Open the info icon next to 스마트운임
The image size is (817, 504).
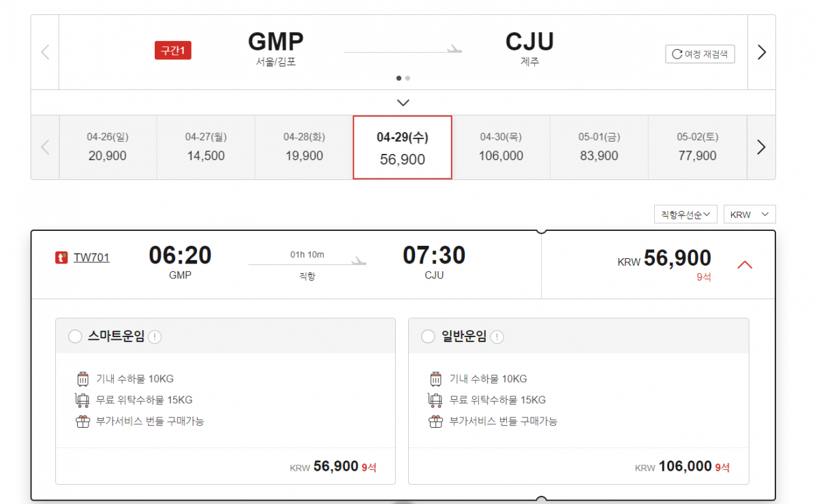click(155, 336)
